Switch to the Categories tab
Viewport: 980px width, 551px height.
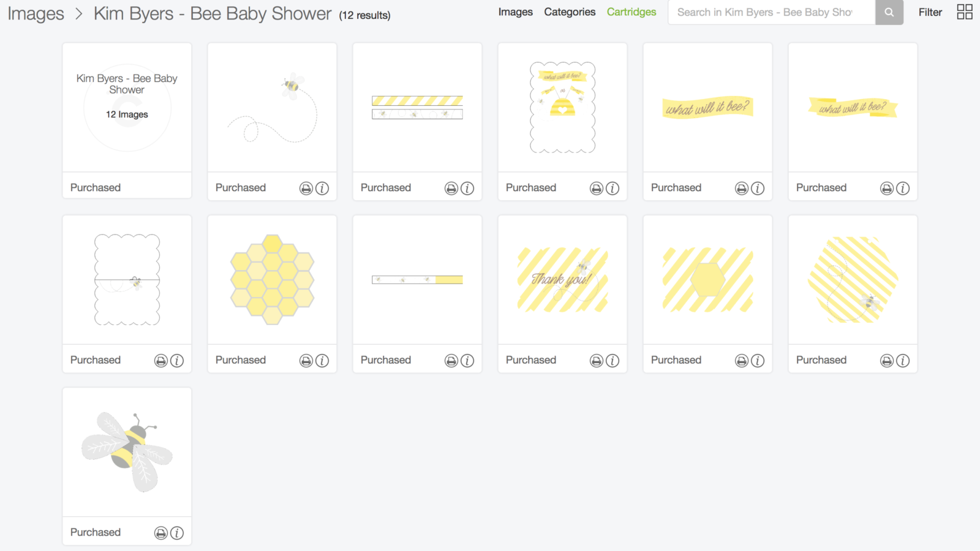[570, 12]
